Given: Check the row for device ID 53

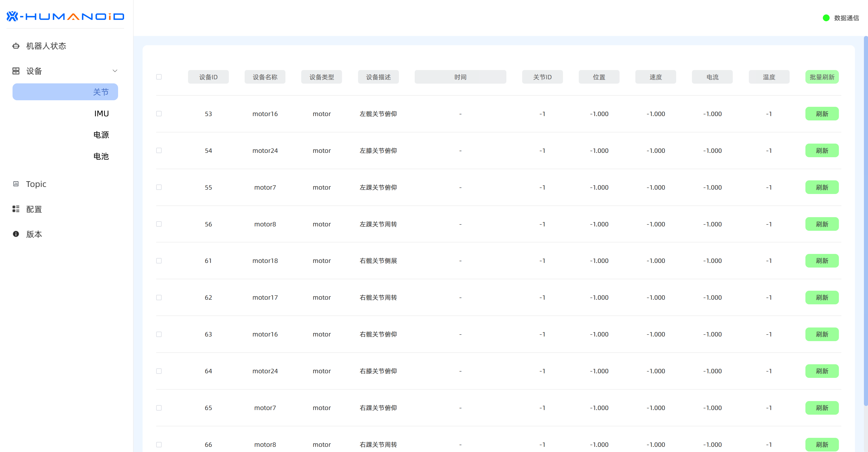Looking at the screenshot, I should click(x=159, y=114).
